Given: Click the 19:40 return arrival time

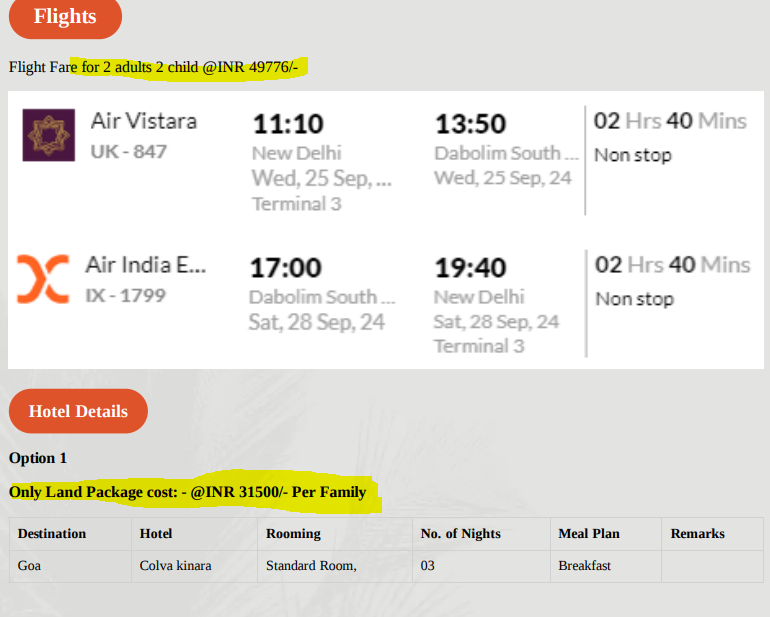Looking at the screenshot, I should click(x=470, y=268).
